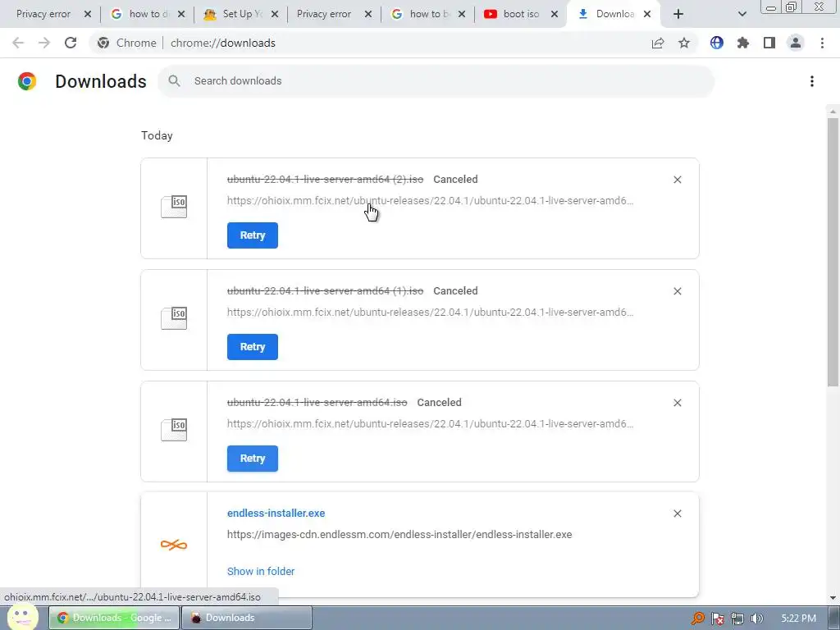Expand the tab search dropdown arrow
Screen dimensions: 840x630
pyautogui.click(x=742, y=14)
